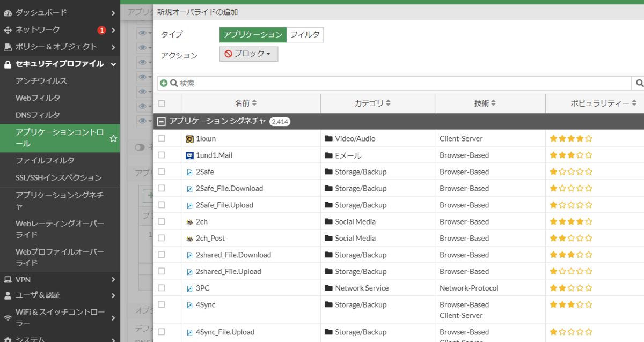Collapse the セキュリティプロファイル menu chevron

click(113, 64)
